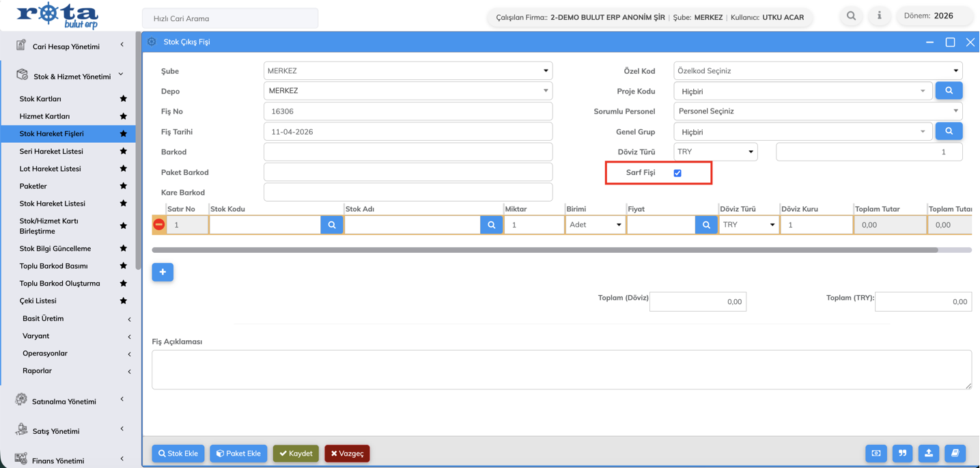Click the book icon at bottom right
This screenshot has height=468, width=980.
click(x=955, y=454)
